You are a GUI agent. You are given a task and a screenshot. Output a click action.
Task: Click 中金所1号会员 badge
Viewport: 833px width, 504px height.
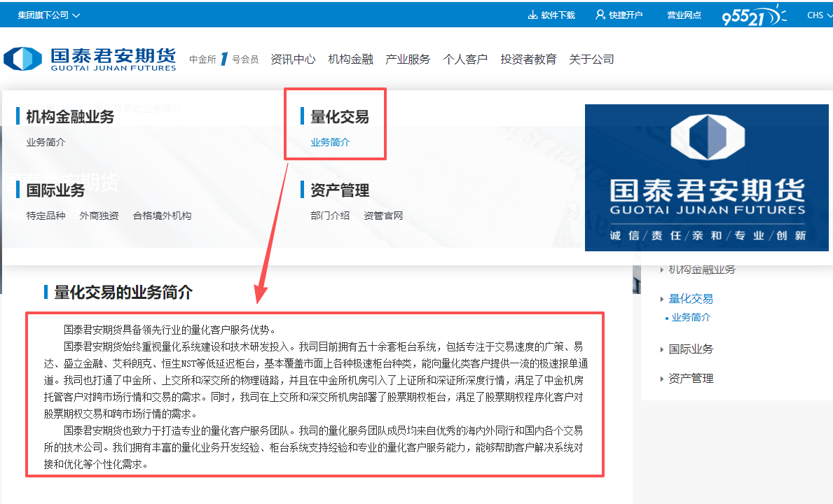coord(223,59)
